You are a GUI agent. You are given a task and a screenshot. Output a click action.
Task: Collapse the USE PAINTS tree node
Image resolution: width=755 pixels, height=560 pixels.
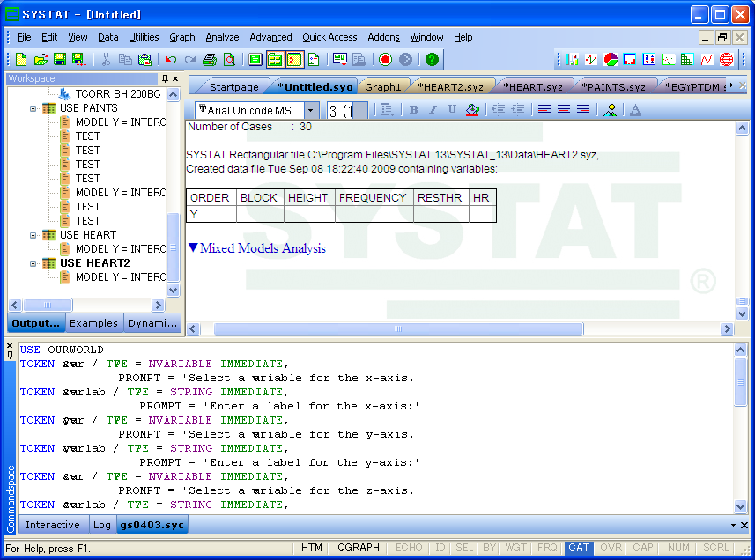(33, 108)
